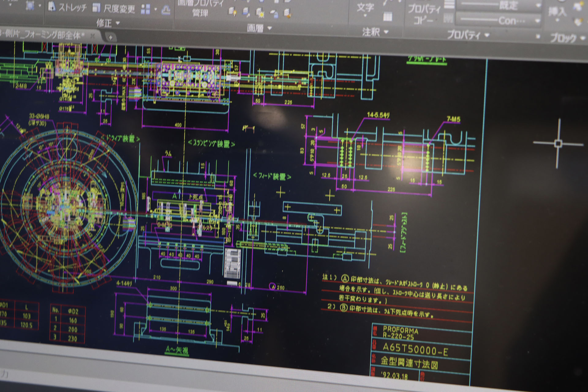
Task: Open a new drawing tab with plus
Action: [x=111, y=37]
